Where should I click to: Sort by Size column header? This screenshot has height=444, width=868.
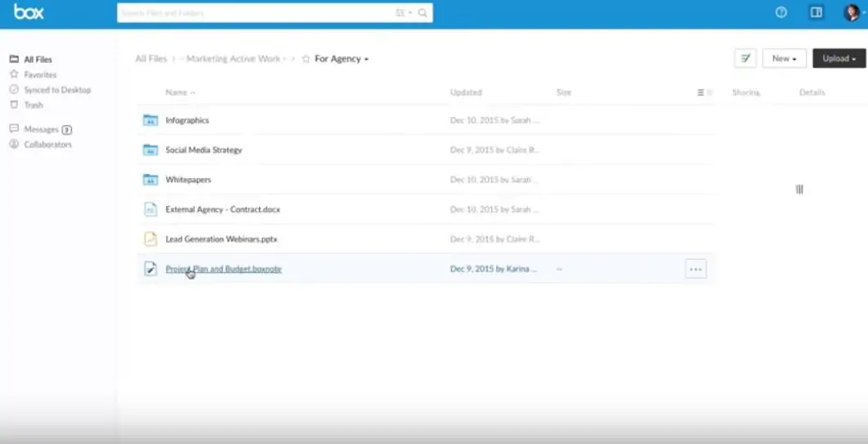(x=563, y=92)
